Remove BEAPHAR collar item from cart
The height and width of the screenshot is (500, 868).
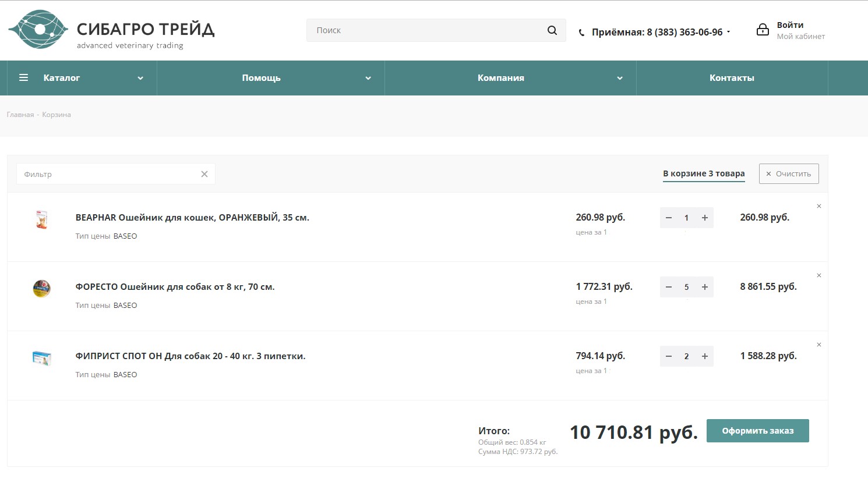(819, 206)
